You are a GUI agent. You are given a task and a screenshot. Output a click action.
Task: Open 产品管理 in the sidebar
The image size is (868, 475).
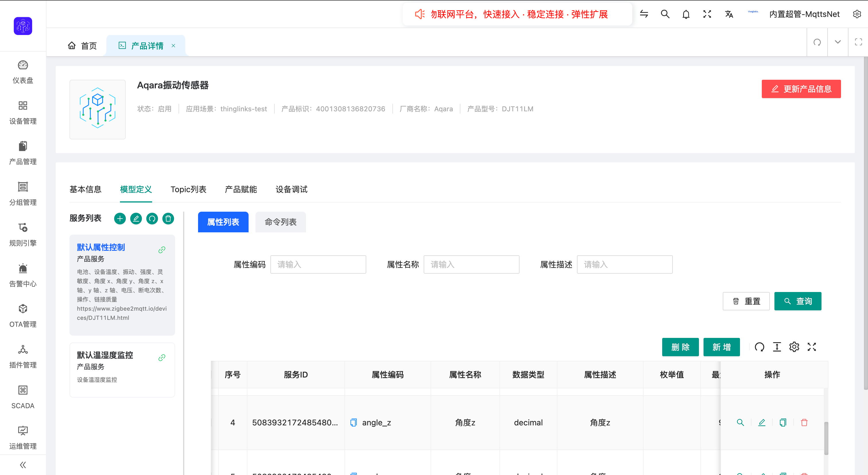23,153
